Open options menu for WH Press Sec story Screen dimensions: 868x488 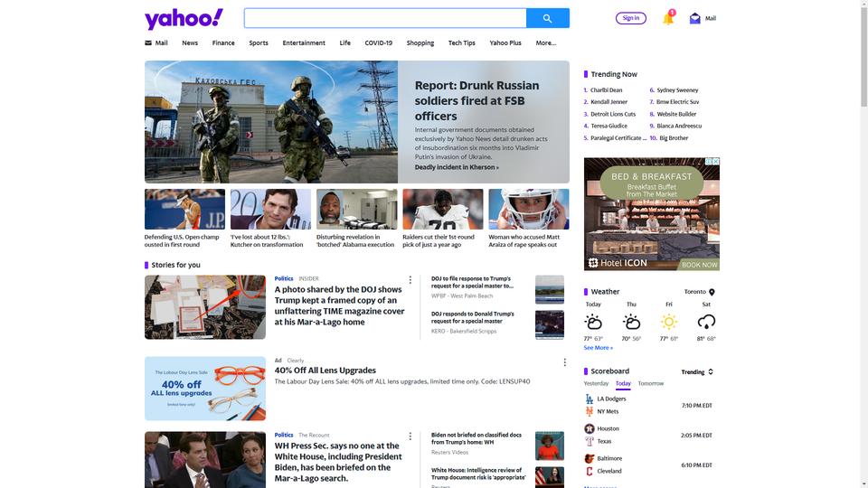click(x=410, y=436)
